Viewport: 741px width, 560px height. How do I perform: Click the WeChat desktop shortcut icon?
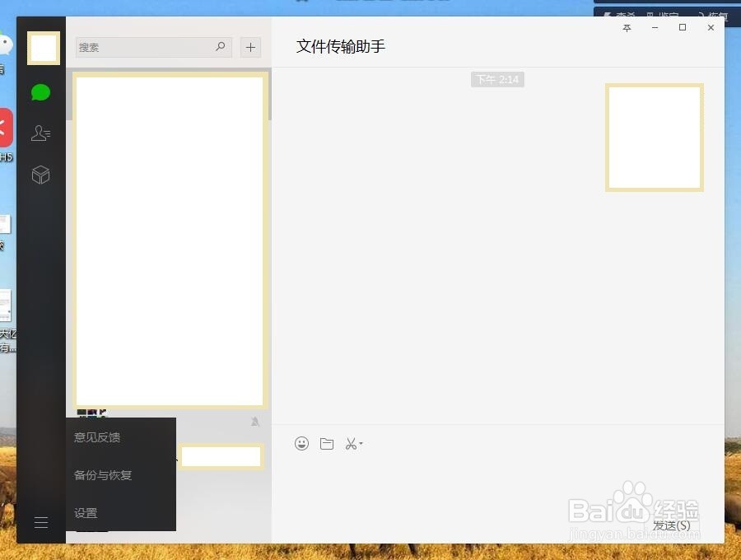(x=6, y=45)
